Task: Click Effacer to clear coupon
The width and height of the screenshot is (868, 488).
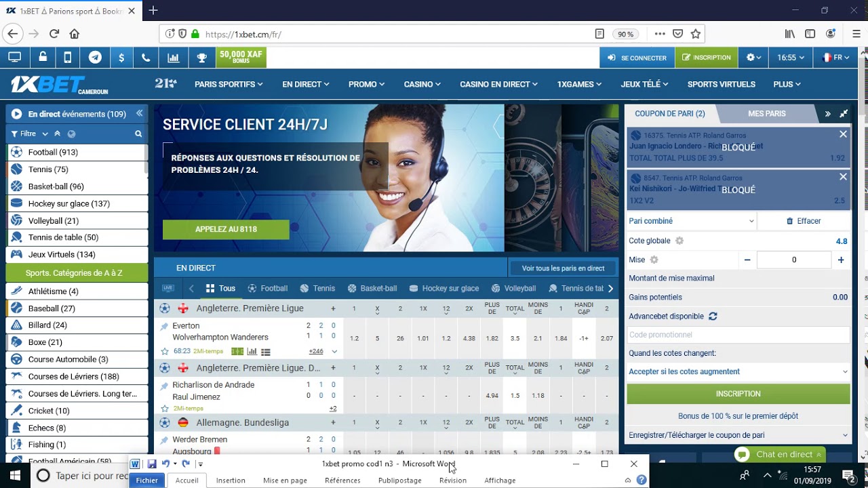Action: click(x=804, y=221)
